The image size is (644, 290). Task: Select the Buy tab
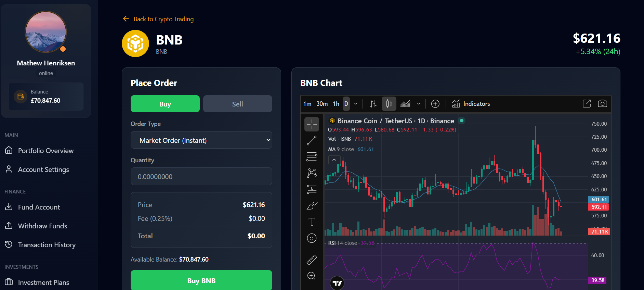[x=165, y=104]
